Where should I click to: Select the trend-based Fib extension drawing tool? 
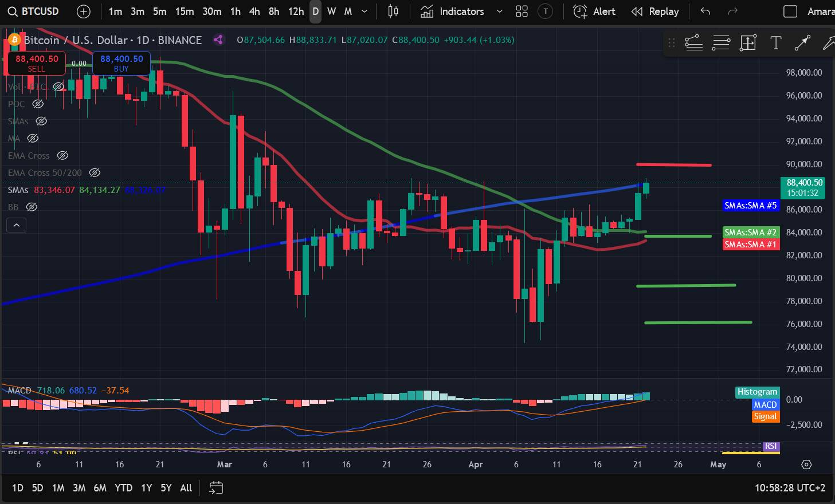pos(694,43)
